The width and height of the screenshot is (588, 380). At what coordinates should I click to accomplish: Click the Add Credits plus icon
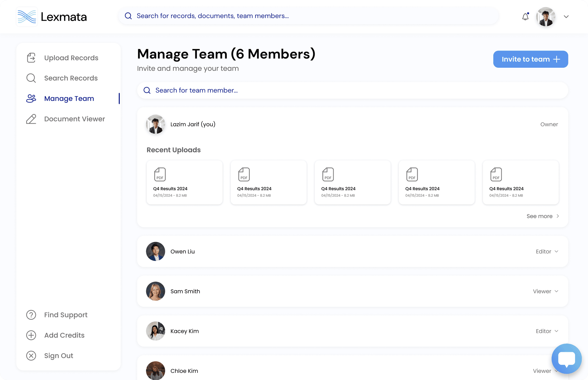pyautogui.click(x=31, y=335)
